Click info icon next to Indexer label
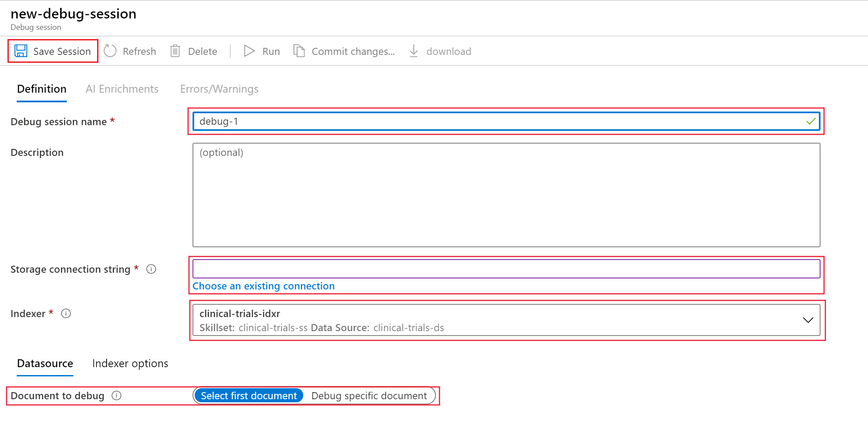This screenshot has height=426, width=868. pos(66,314)
